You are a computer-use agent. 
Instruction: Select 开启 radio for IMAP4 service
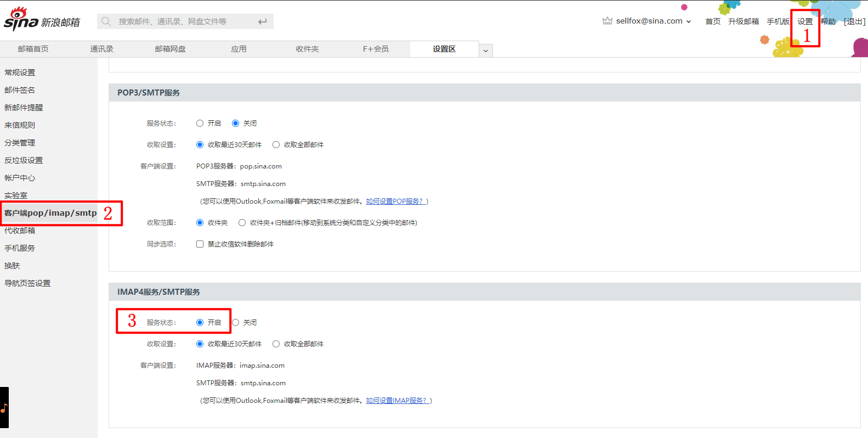click(x=200, y=323)
